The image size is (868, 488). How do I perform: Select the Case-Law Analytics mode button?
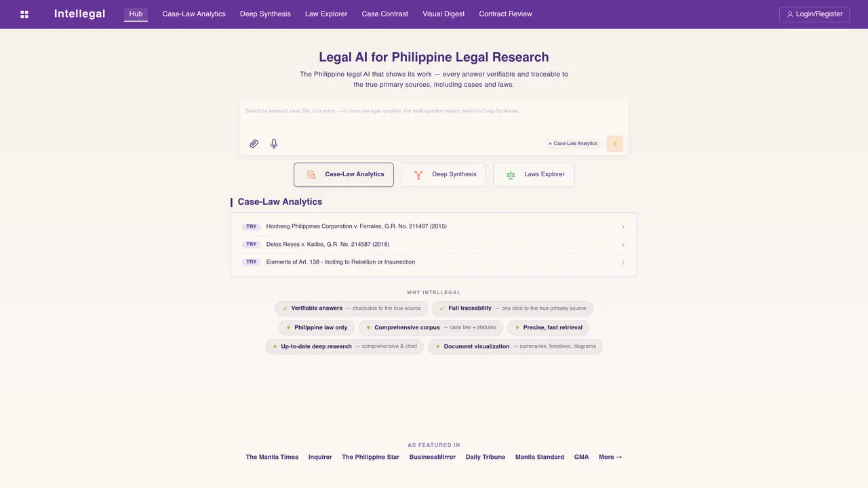tap(344, 175)
